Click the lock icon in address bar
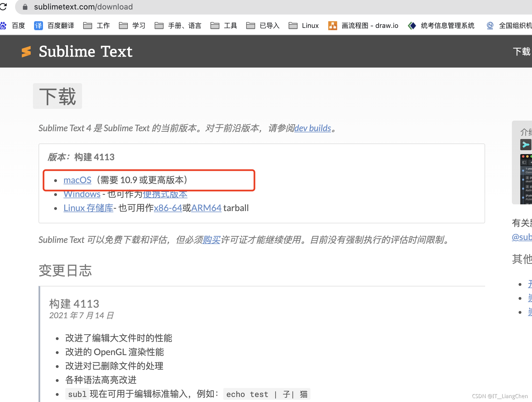532x402 pixels. 25,7
